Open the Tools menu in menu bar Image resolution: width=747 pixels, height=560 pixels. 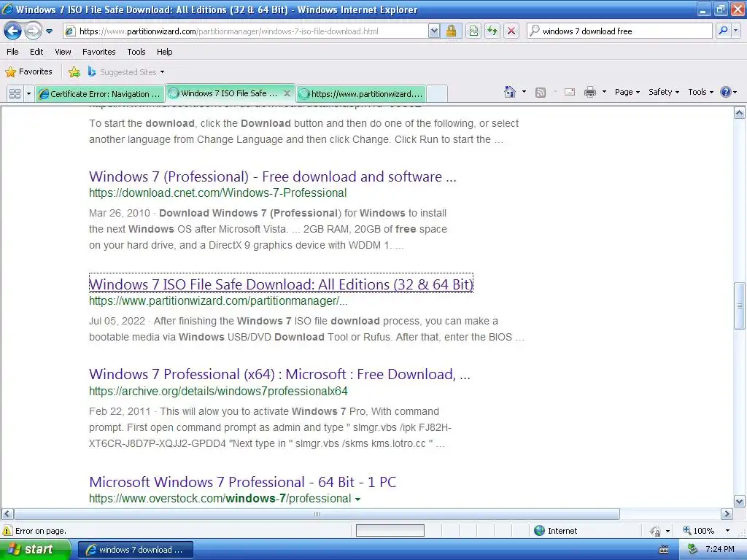point(136,52)
